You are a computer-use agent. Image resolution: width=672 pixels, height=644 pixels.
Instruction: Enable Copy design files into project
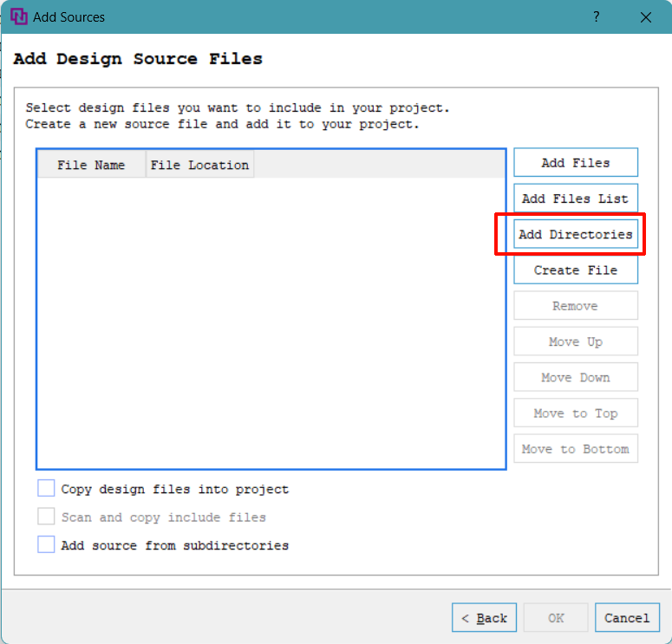tap(46, 489)
